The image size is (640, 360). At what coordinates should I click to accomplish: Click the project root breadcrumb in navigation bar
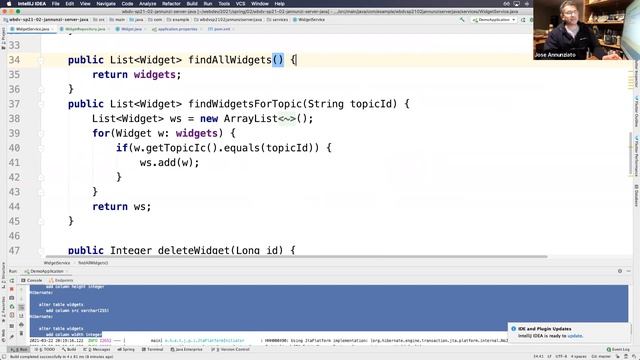[46, 20]
